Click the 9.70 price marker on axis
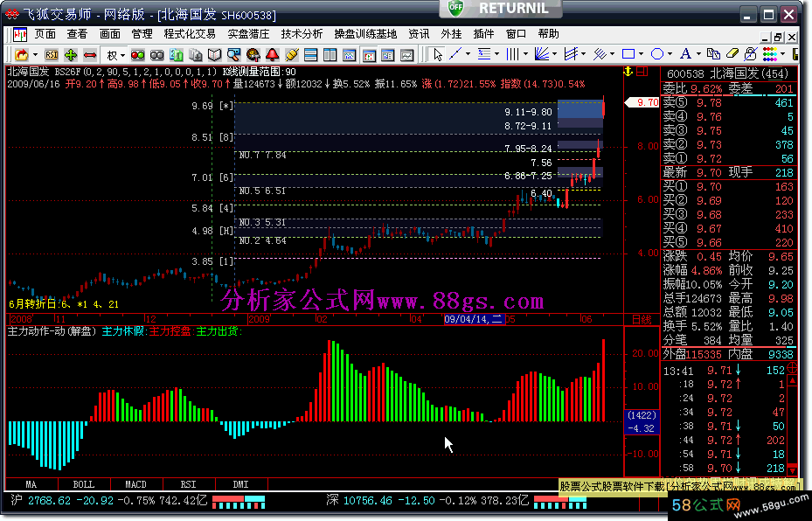Image resolution: width=812 pixels, height=521 pixels. pyautogui.click(x=642, y=102)
